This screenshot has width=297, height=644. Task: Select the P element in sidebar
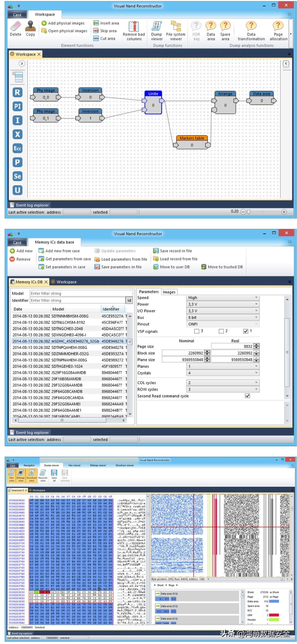(17, 162)
